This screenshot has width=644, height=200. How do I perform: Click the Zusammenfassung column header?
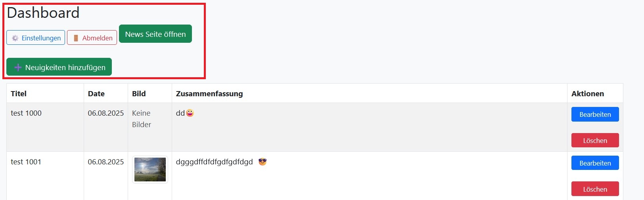209,94
